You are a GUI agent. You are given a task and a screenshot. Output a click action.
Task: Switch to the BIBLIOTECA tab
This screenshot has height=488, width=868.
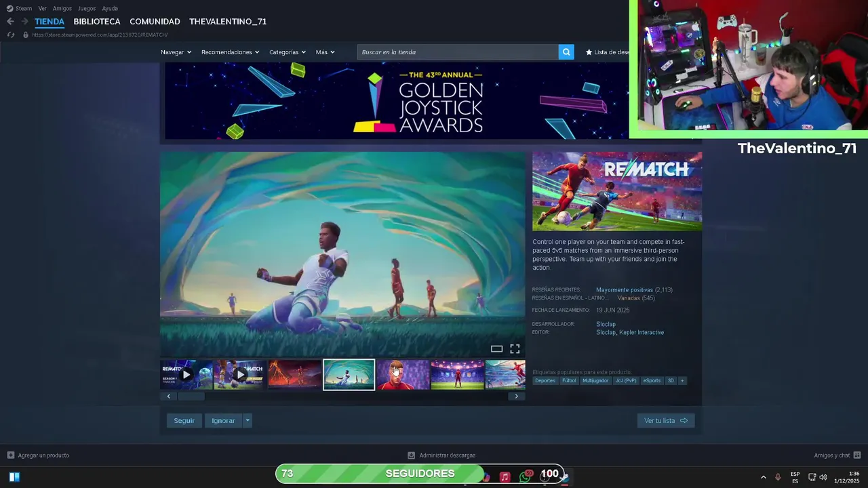(x=97, y=22)
